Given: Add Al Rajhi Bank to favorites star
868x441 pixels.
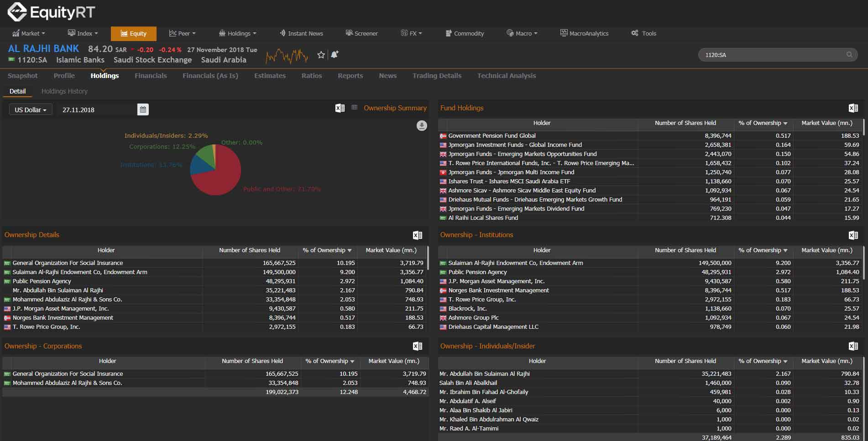Looking at the screenshot, I should (321, 55).
